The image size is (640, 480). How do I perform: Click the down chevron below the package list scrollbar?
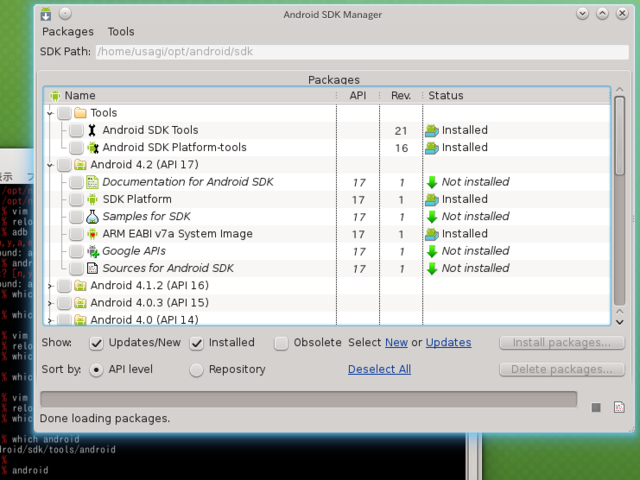click(x=620, y=322)
